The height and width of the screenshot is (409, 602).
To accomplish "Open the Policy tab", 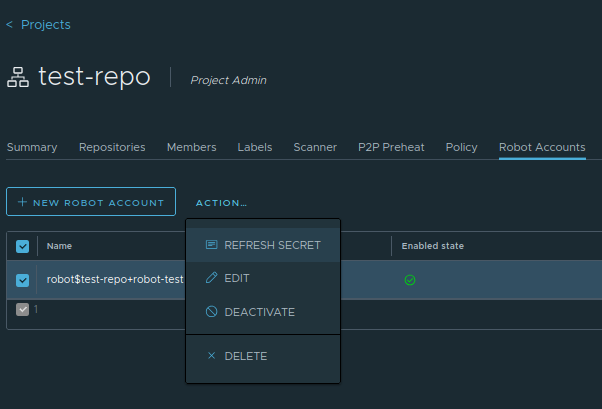I will tap(461, 147).
